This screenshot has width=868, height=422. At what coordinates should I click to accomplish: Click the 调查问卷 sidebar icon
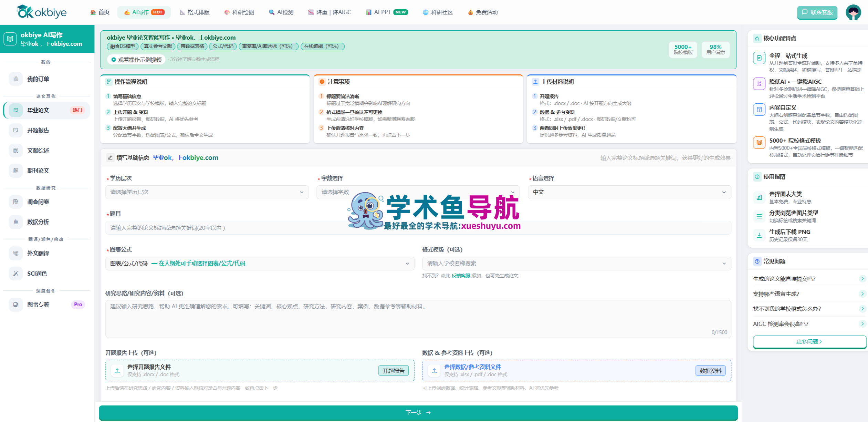(x=16, y=202)
